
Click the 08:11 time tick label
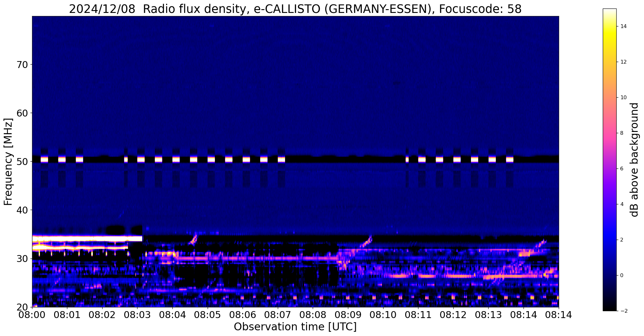(418, 315)
